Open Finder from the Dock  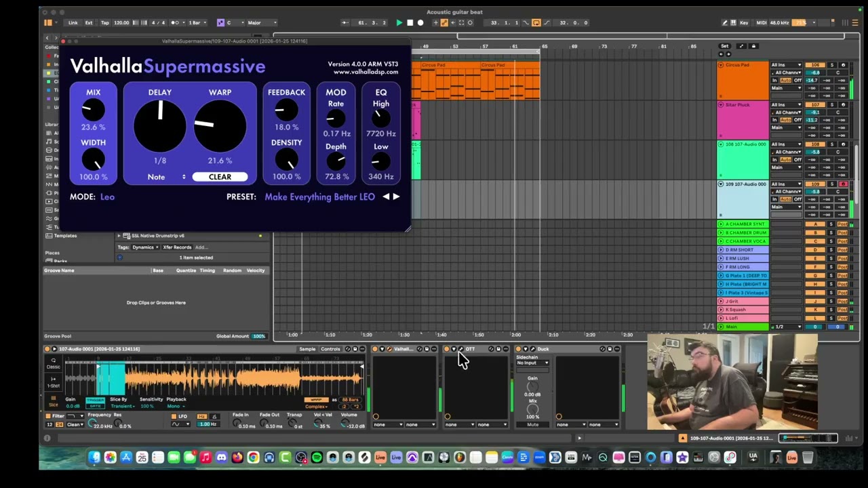[x=94, y=457]
